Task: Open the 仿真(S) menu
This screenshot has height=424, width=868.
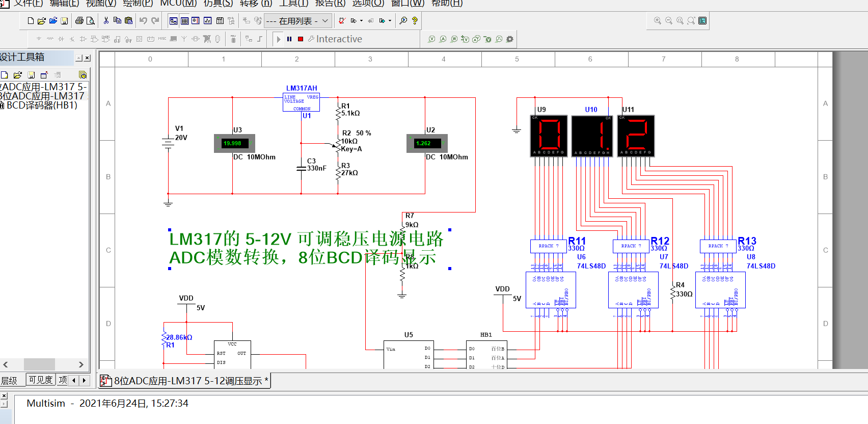Action: 218,3
